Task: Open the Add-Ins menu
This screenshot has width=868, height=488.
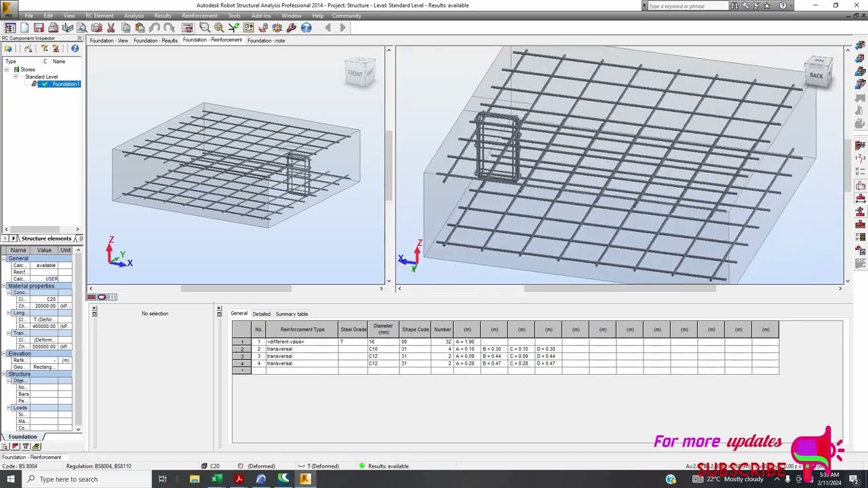Action: pos(261,16)
